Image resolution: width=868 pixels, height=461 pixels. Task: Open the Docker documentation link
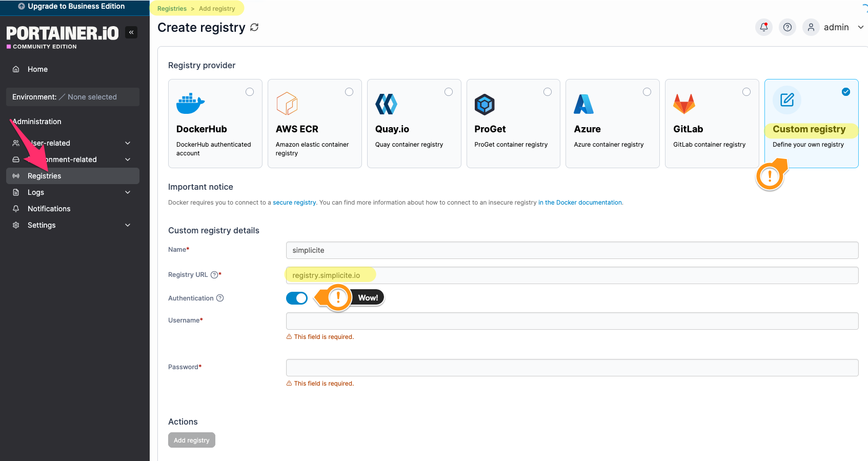pyautogui.click(x=580, y=203)
